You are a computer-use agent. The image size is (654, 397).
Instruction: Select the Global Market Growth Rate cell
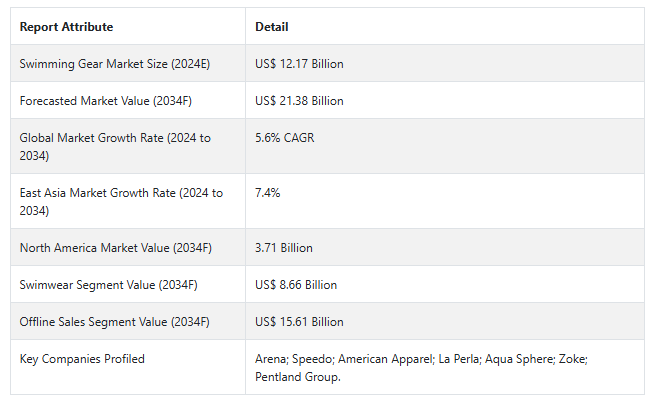click(x=128, y=146)
